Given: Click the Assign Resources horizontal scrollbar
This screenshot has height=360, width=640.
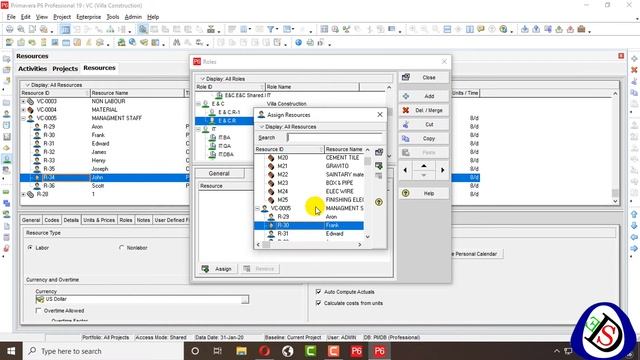Looking at the screenshot, I should [309, 245].
